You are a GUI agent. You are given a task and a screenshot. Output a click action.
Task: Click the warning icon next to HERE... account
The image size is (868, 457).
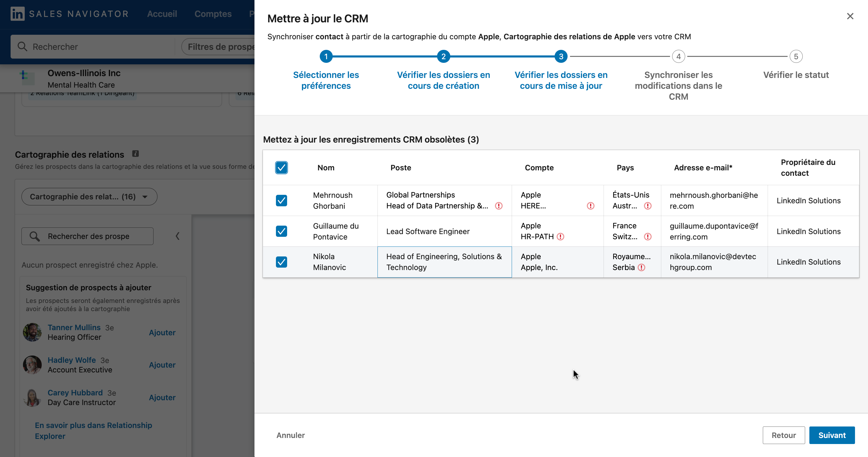point(590,206)
